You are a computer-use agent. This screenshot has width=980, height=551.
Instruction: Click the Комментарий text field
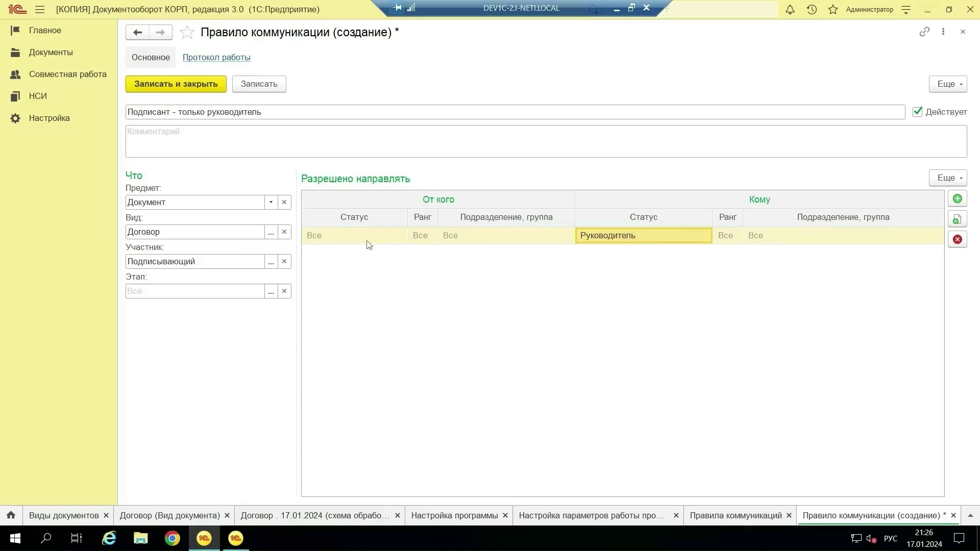(546, 141)
